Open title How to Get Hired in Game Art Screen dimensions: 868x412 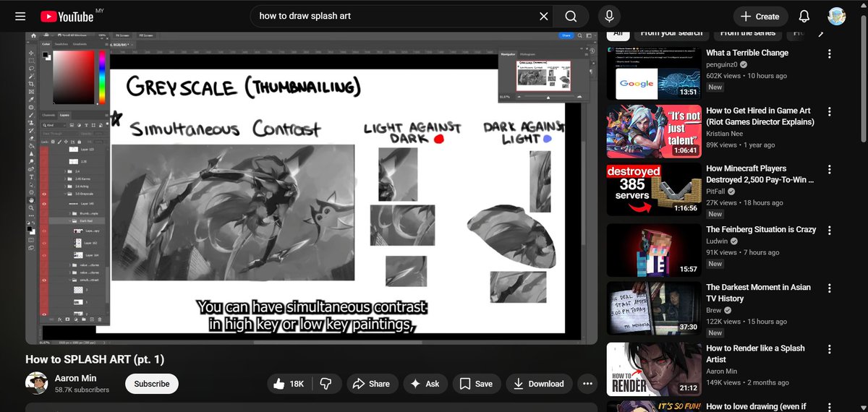(x=760, y=116)
